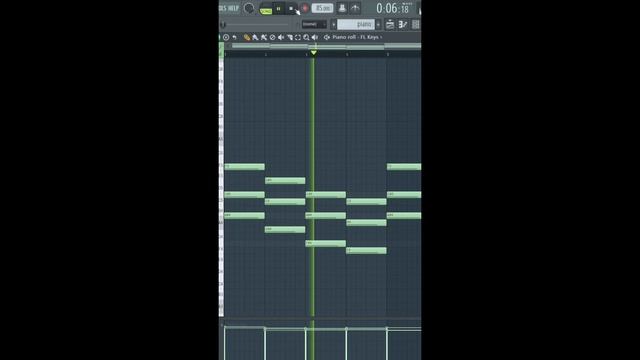Select the Zoom magnifier tool
This screenshot has width=640, height=360.
point(306,37)
